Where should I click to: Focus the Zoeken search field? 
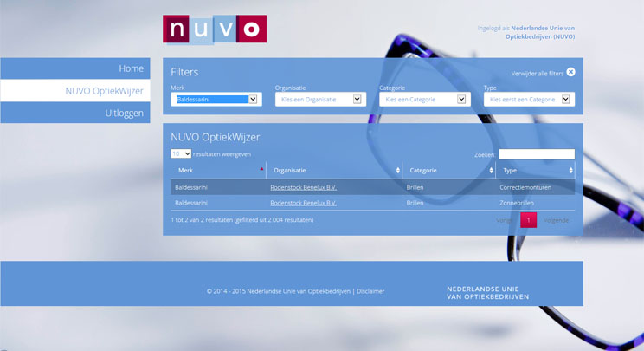click(536, 154)
